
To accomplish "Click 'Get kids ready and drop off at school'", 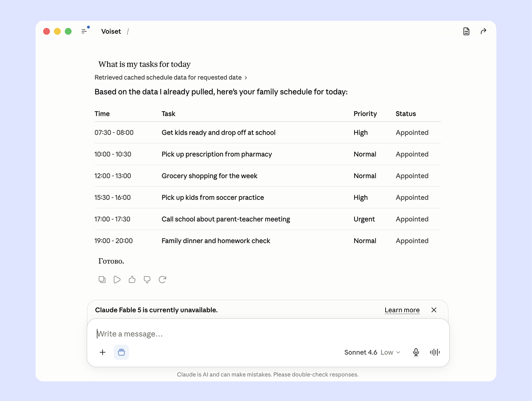I will coord(218,133).
